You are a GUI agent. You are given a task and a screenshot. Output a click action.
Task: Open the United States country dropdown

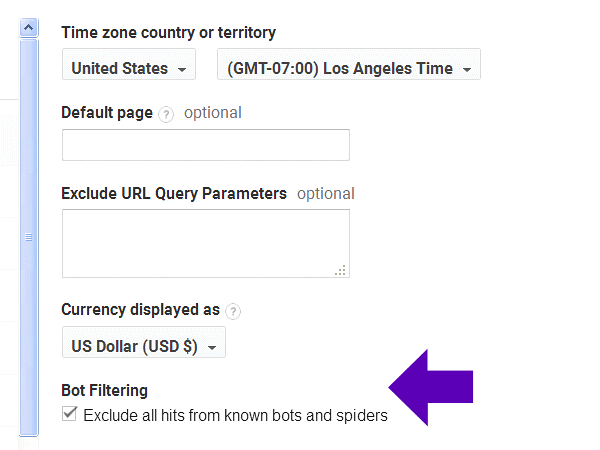[x=129, y=69]
